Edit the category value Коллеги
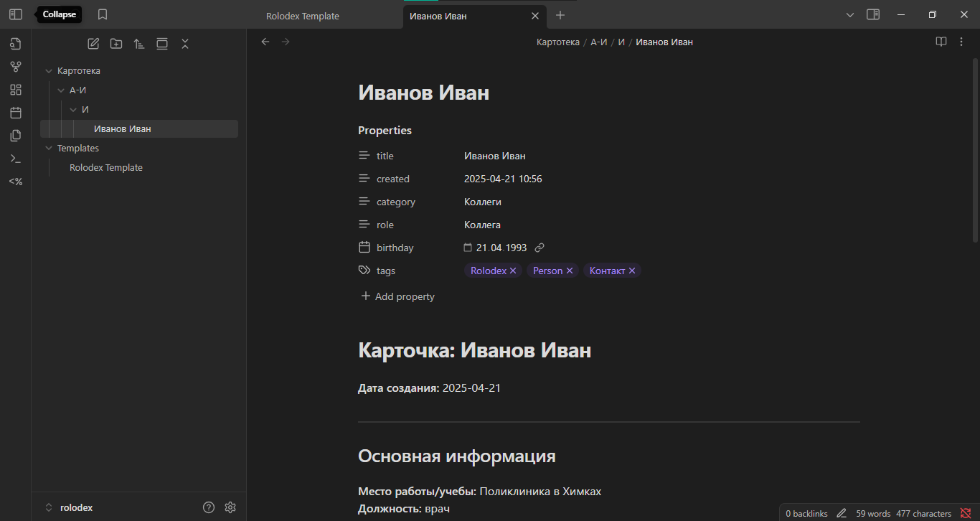The width and height of the screenshot is (980, 521). point(483,202)
